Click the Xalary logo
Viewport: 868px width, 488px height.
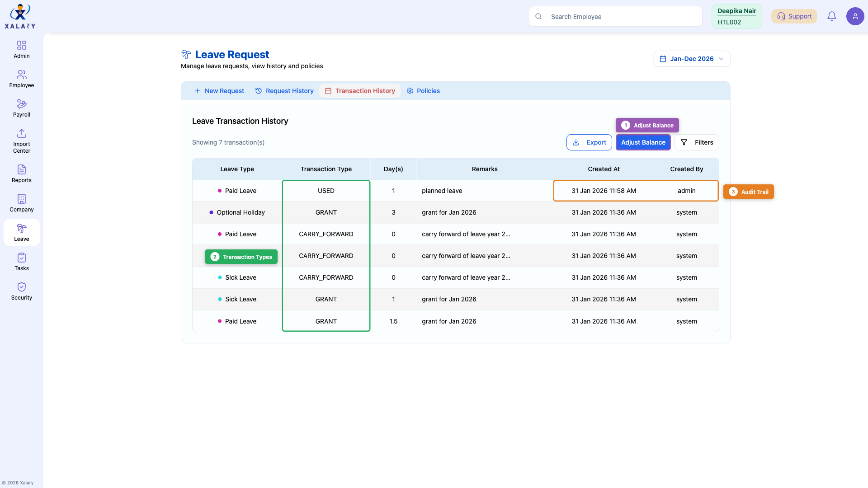(x=19, y=16)
